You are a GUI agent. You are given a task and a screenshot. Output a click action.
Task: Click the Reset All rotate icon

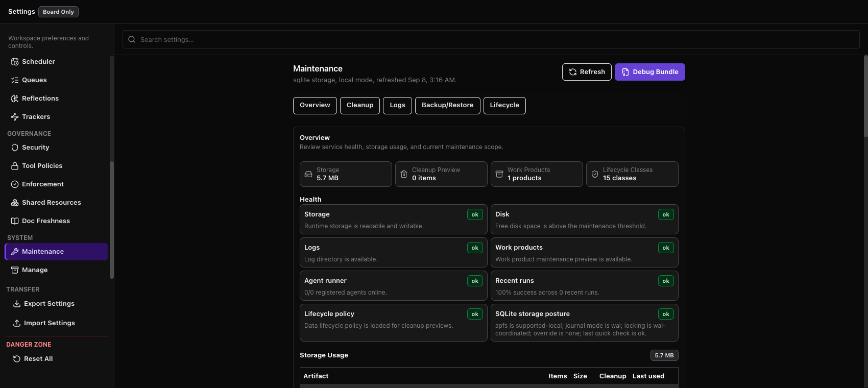(x=17, y=359)
